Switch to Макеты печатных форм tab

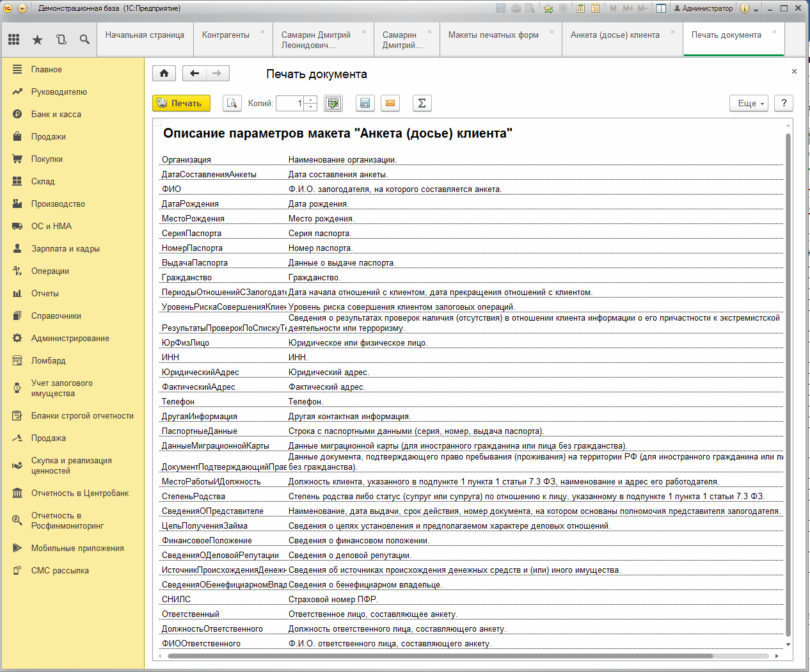493,35
